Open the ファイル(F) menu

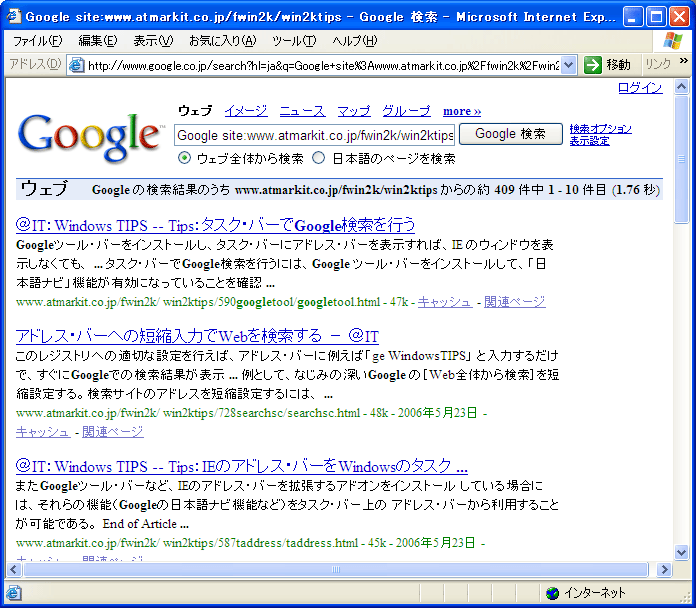37,41
